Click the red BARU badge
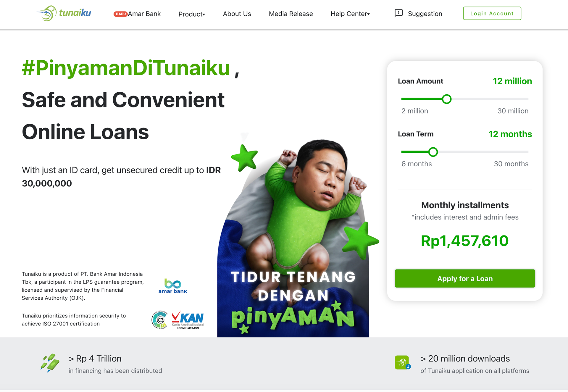Viewport: 568px width, 392px height. pyautogui.click(x=120, y=14)
